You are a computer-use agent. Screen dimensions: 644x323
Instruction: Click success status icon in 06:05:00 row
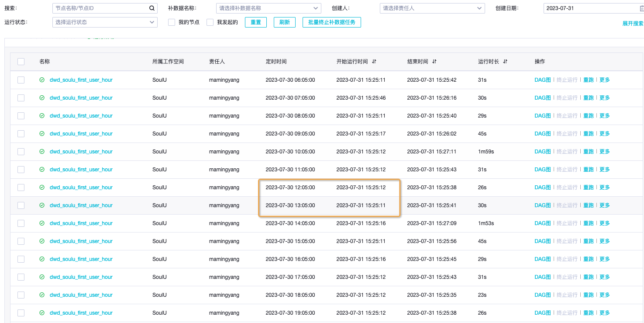42,80
